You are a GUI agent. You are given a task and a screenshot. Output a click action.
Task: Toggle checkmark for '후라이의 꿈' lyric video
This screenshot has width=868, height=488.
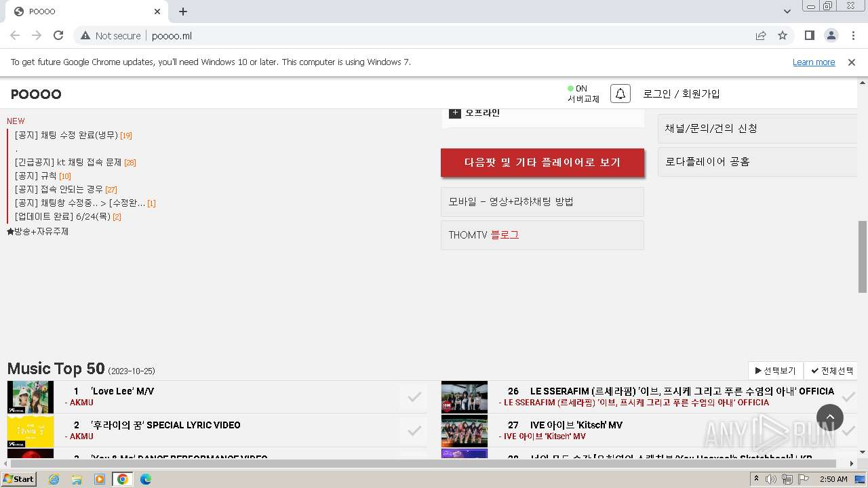tap(414, 431)
